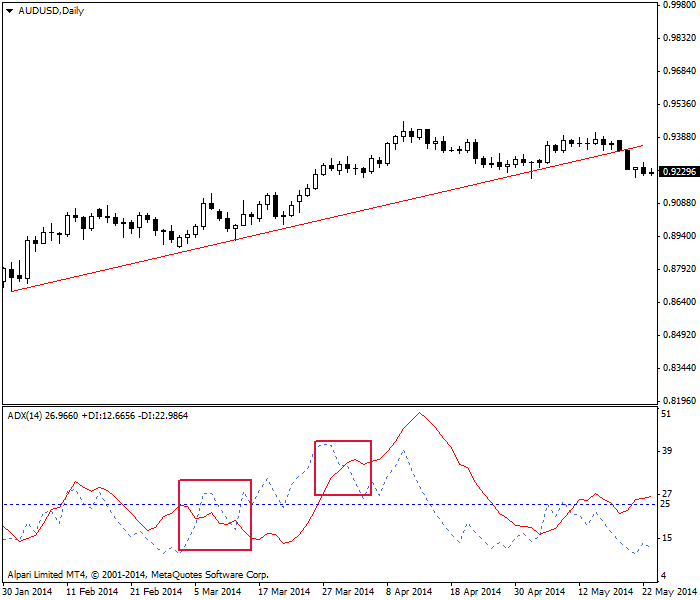Click the 17 Mar 2014 date label
700x600 pixels.
coord(281,591)
